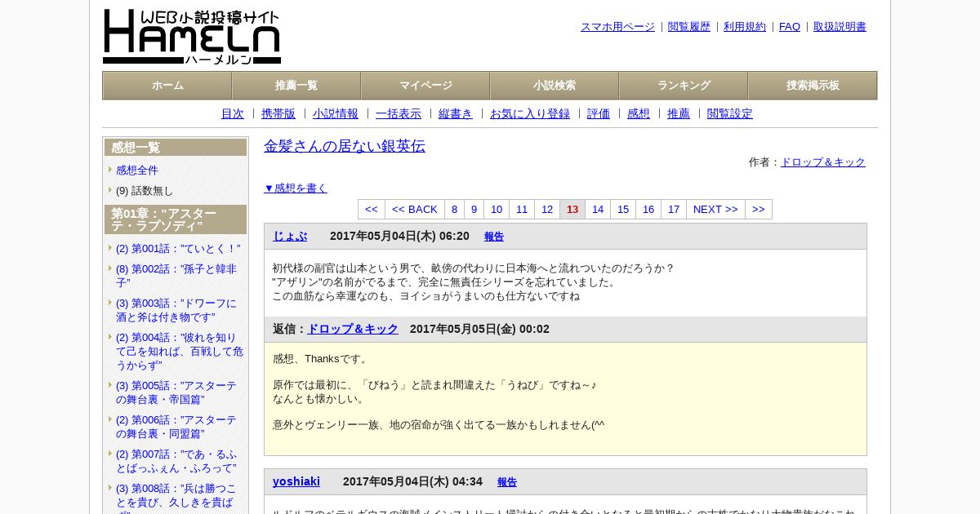Screen dimensions: 980x514
Task: Select 一括表示 in the submenu
Action: pyautogui.click(x=399, y=114)
